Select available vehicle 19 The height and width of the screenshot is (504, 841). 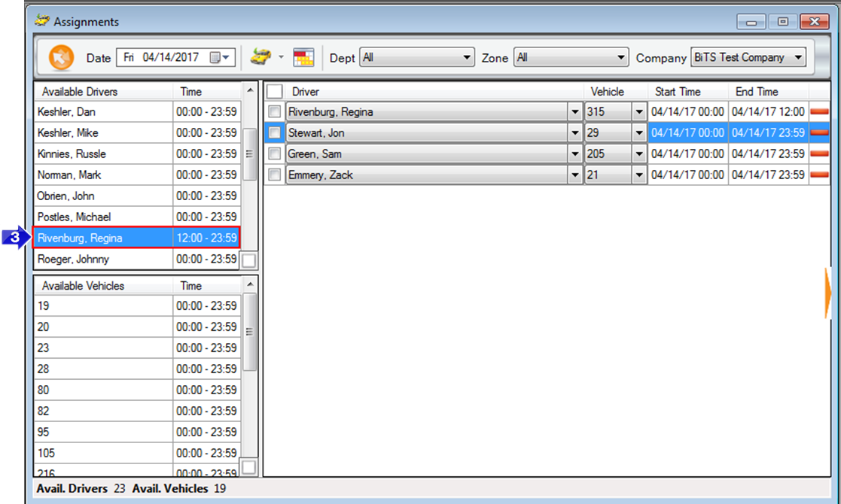click(x=137, y=306)
